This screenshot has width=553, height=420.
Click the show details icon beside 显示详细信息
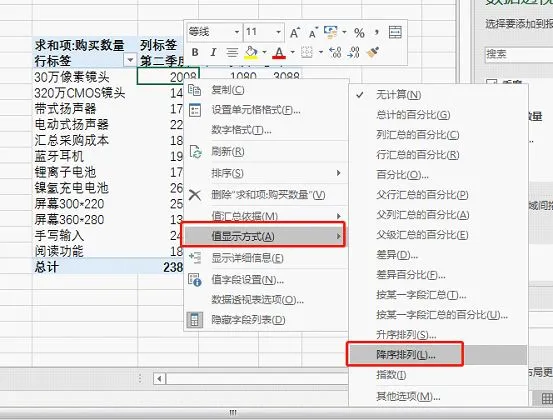coord(195,258)
